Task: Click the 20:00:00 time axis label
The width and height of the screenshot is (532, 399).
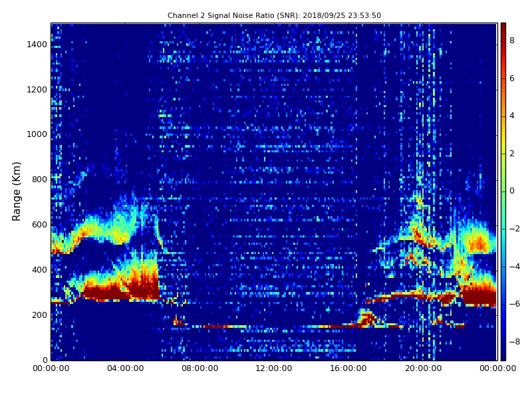Action: point(423,368)
